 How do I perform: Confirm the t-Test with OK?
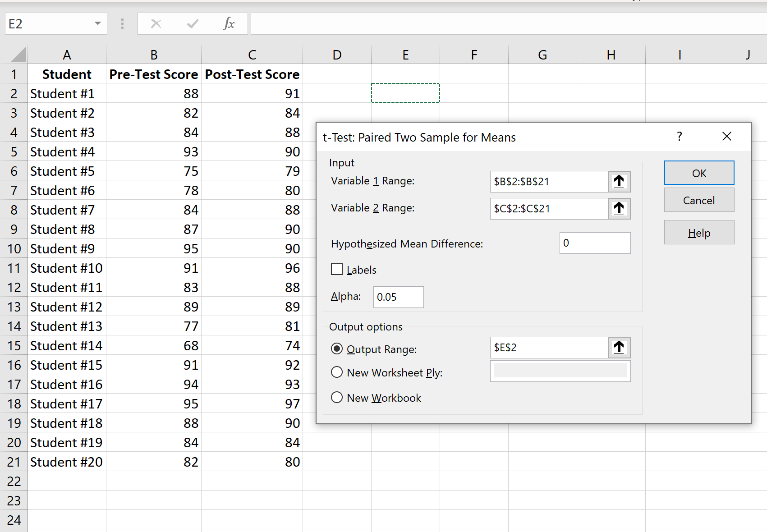click(x=699, y=173)
